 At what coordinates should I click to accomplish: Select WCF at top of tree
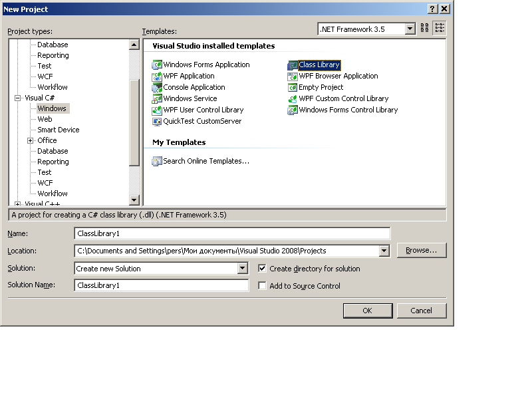tap(45, 76)
